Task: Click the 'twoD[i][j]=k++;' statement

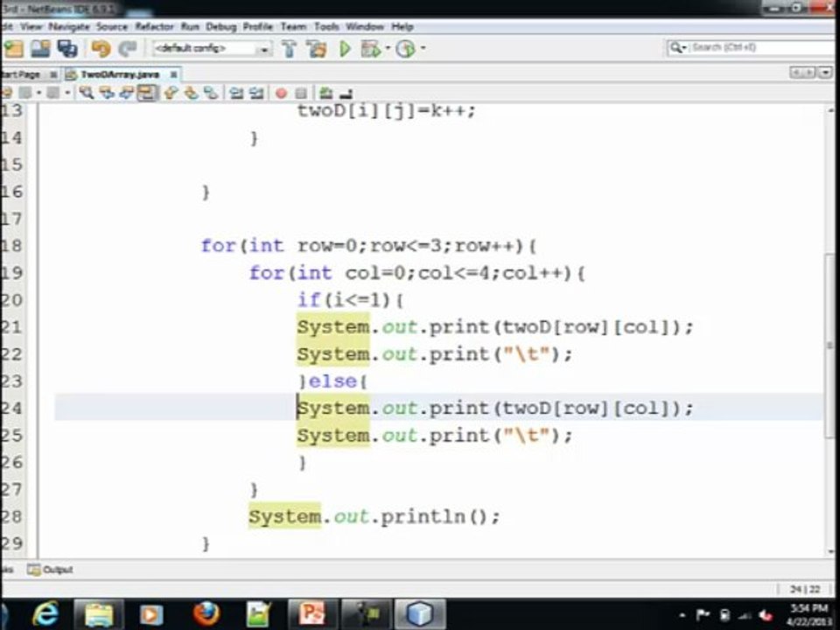Action: (386, 111)
